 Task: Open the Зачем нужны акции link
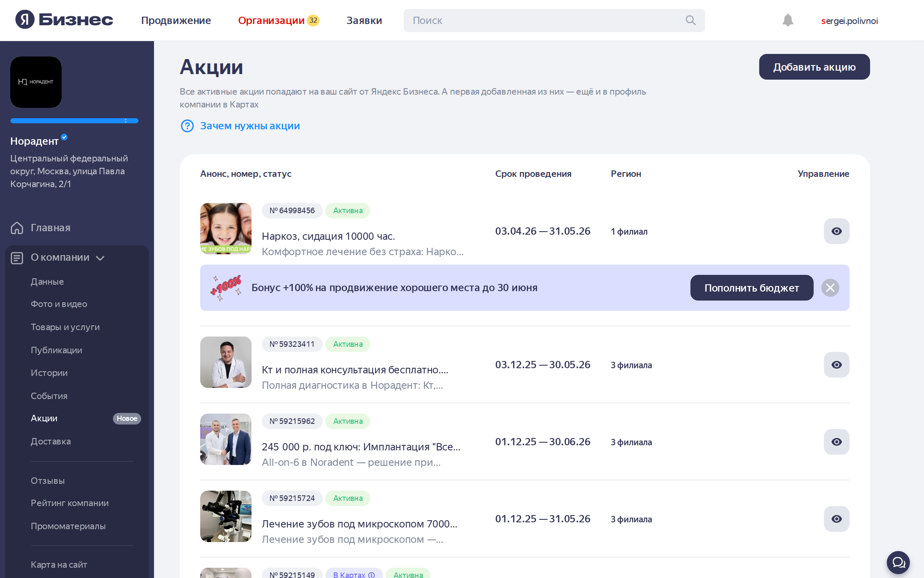pos(250,126)
